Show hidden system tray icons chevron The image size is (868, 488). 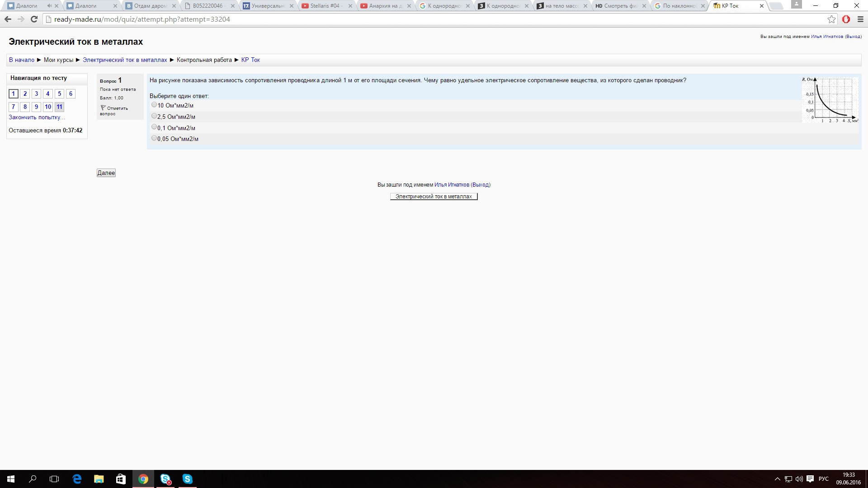[777, 479]
